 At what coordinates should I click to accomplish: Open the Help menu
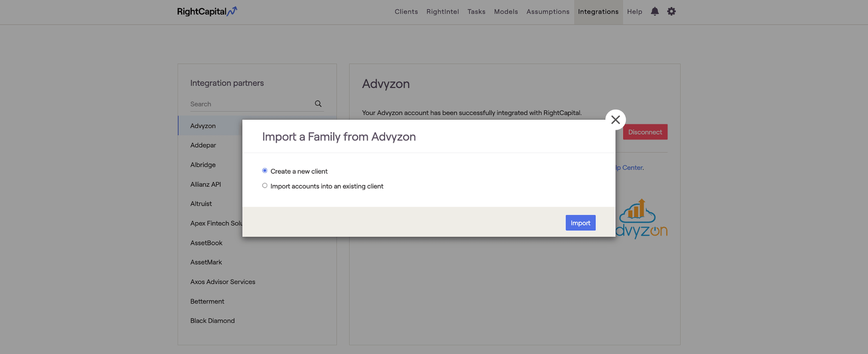pos(634,12)
